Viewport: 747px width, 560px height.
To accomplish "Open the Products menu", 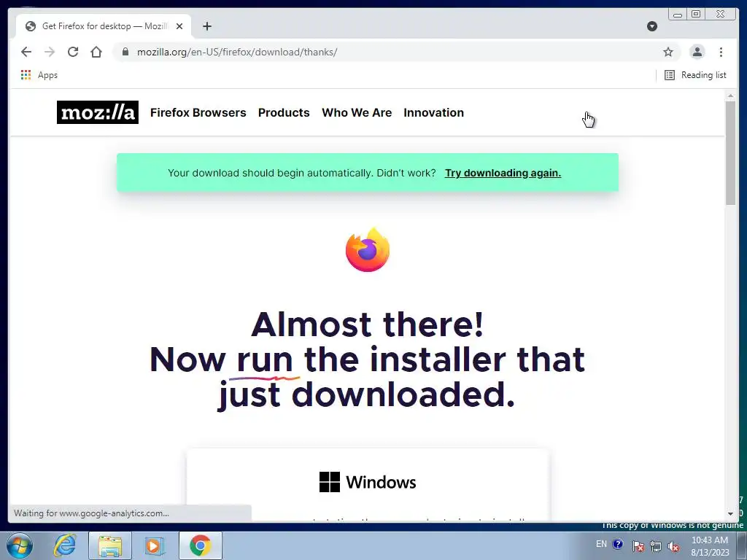I will pos(284,112).
